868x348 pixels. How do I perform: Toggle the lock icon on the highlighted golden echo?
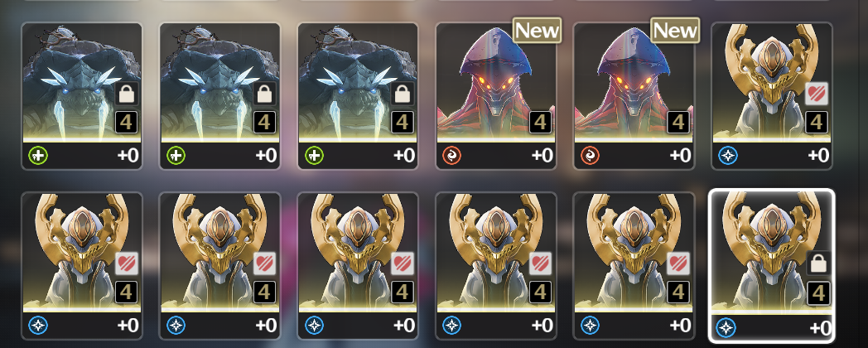pyautogui.click(x=817, y=263)
